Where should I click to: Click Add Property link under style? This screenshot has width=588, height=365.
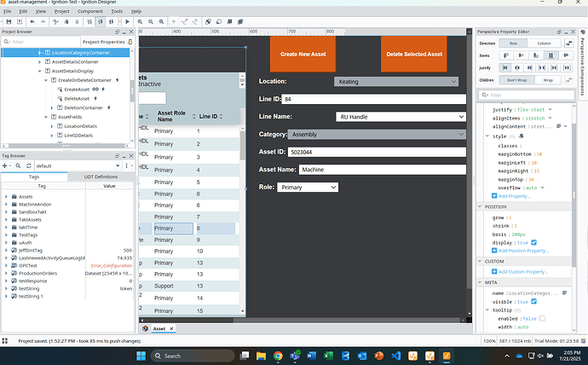(515, 196)
